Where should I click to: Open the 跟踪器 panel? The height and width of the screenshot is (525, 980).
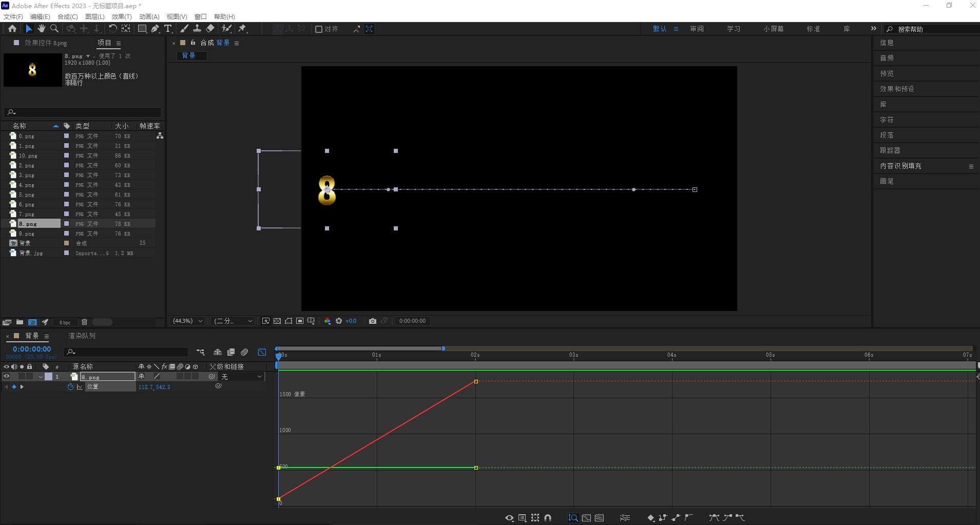click(890, 150)
